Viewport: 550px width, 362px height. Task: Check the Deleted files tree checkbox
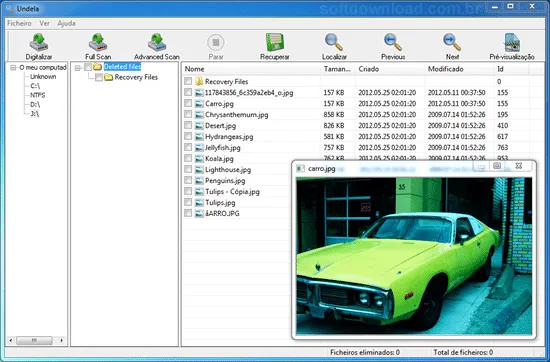click(88, 67)
